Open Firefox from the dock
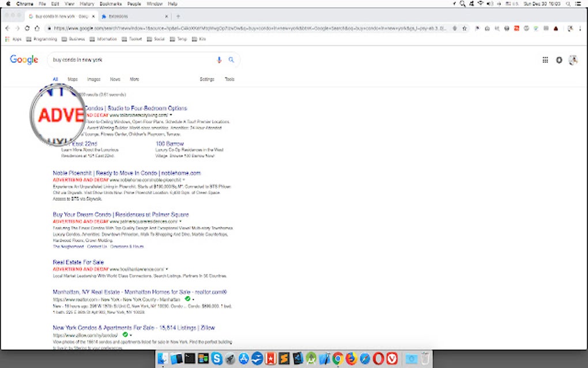This screenshot has width=588, height=368. click(352, 359)
